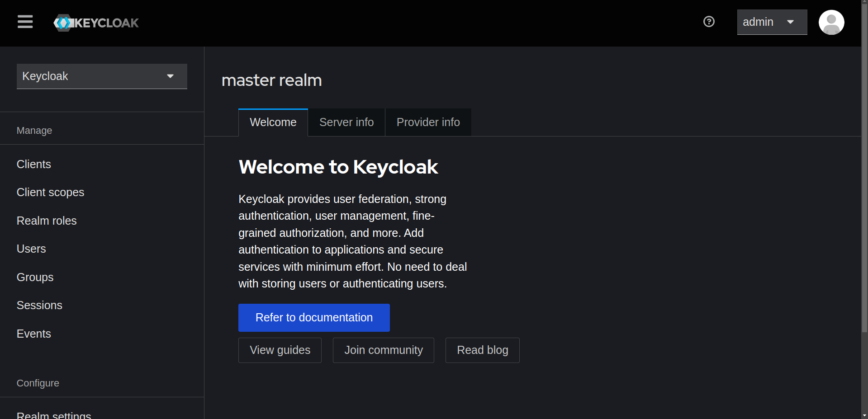Click the Join community button

(x=384, y=350)
